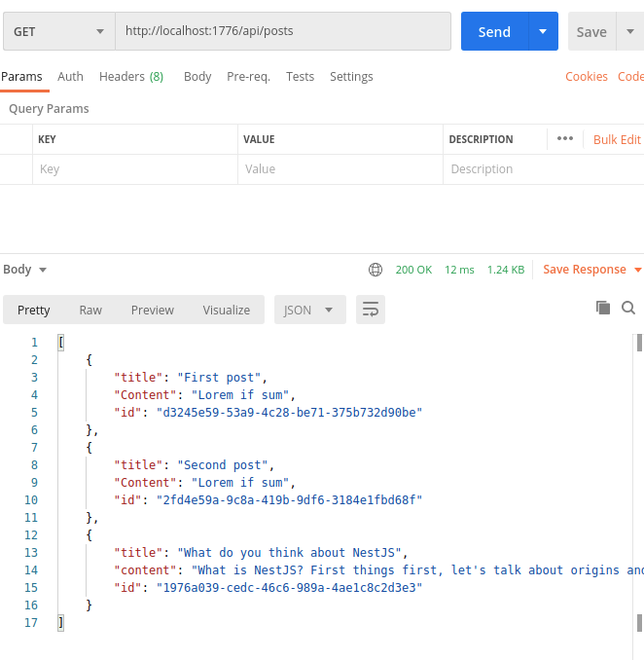Switch to the Params tab
This screenshot has height=660, width=644.
point(21,77)
